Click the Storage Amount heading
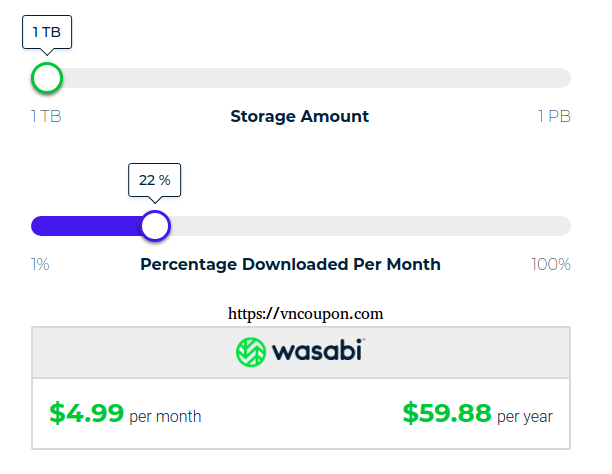The image size is (612, 474). [x=300, y=116]
